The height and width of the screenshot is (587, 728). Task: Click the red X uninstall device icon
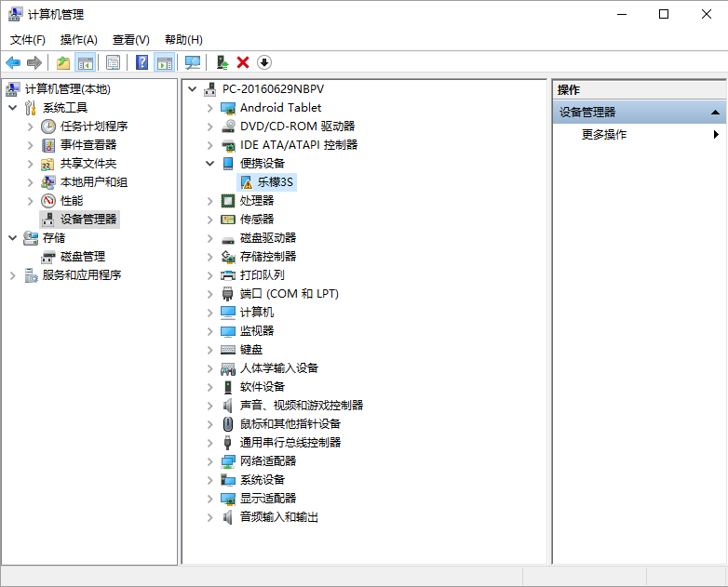point(243,62)
